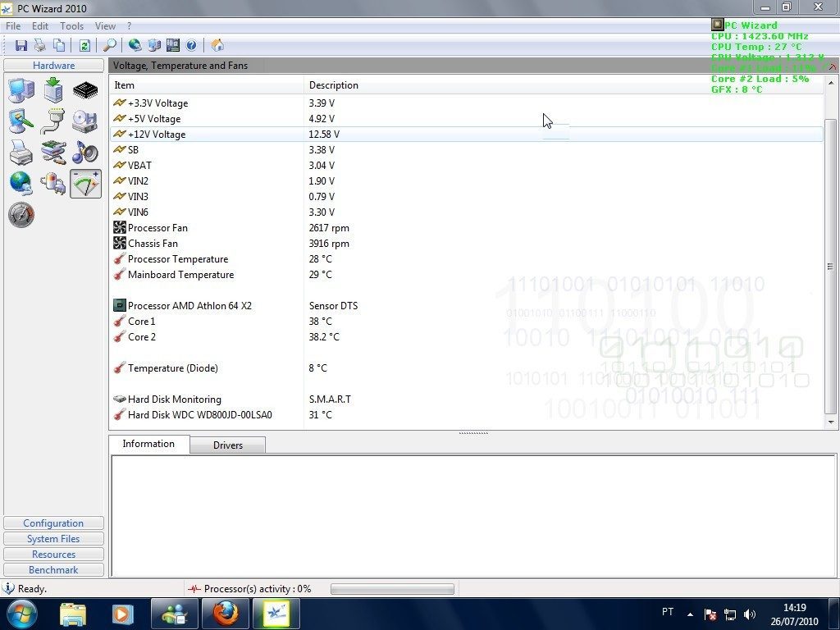Click the Print toolbar icon

click(39, 46)
